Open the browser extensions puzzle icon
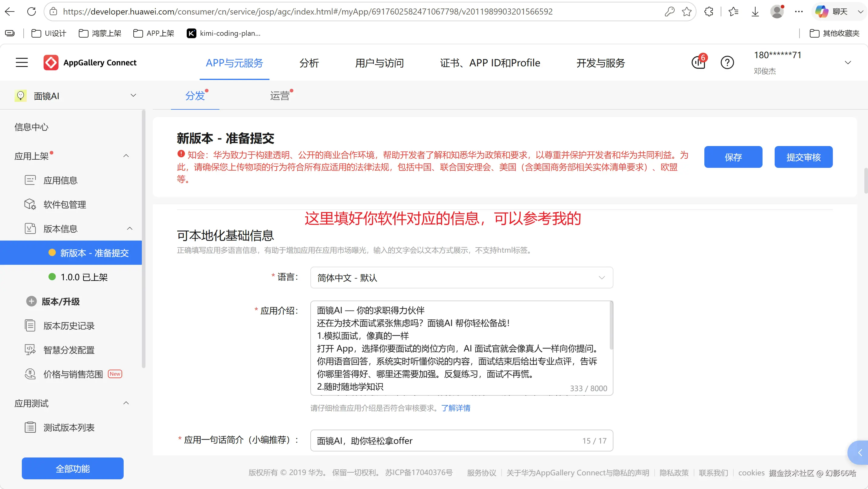This screenshot has height=489, width=868. click(x=709, y=12)
